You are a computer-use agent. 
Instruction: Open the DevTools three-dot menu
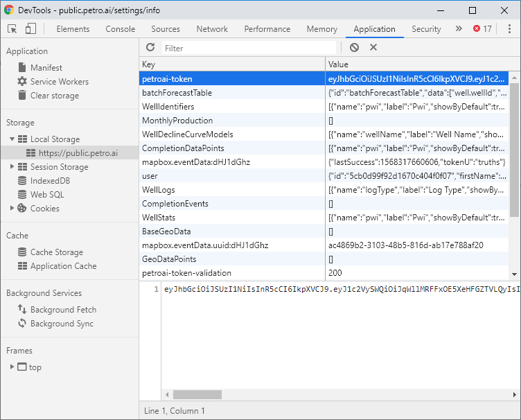tap(509, 29)
